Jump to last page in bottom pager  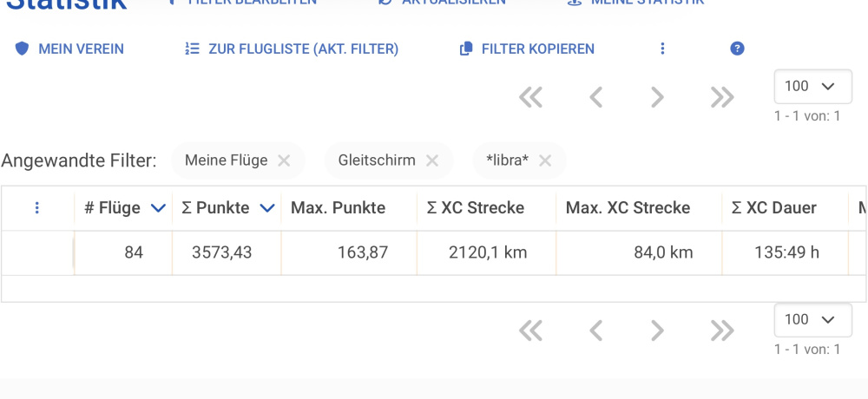(x=722, y=331)
